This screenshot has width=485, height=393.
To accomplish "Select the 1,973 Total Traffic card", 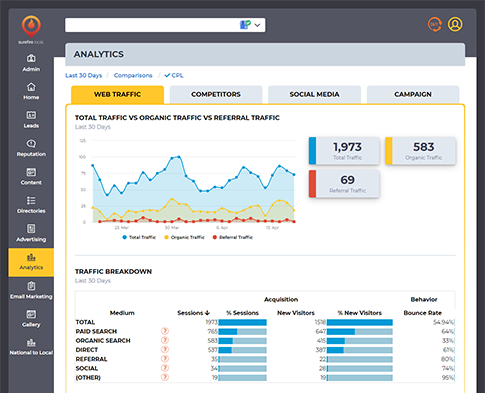I will [x=344, y=151].
